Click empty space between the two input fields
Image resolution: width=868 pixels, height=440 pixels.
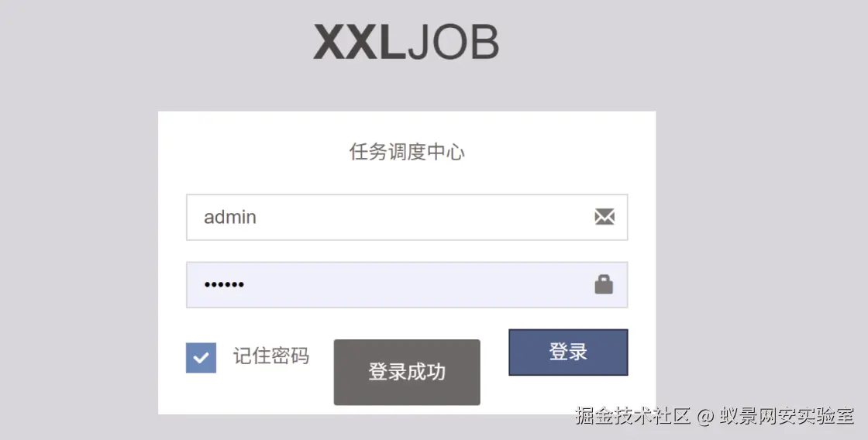[407, 251]
